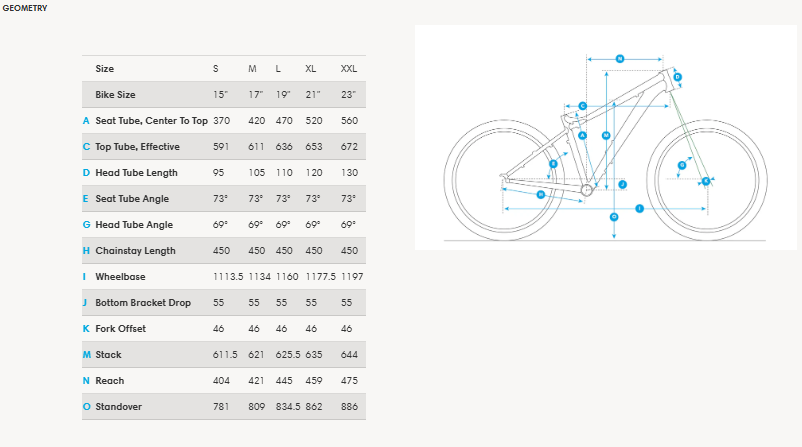This screenshot has width=802, height=447.
Task: Select the Standover 'O' marker on diagram
Action: click(x=613, y=216)
